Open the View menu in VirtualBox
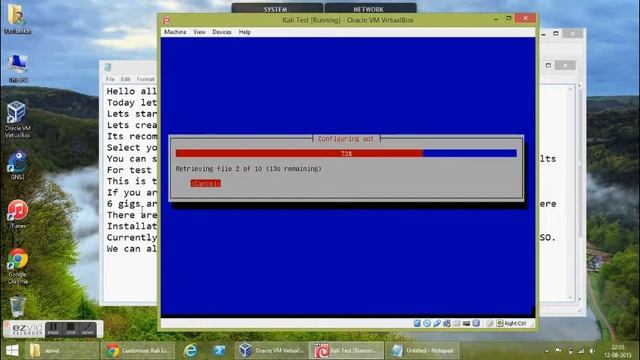The image size is (640, 360). pyautogui.click(x=199, y=32)
